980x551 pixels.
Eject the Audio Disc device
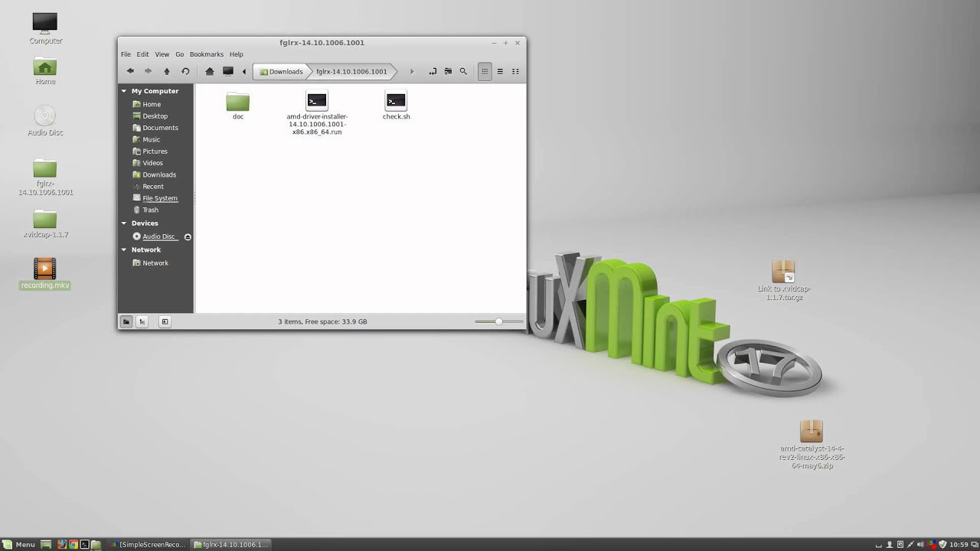pos(188,236)
